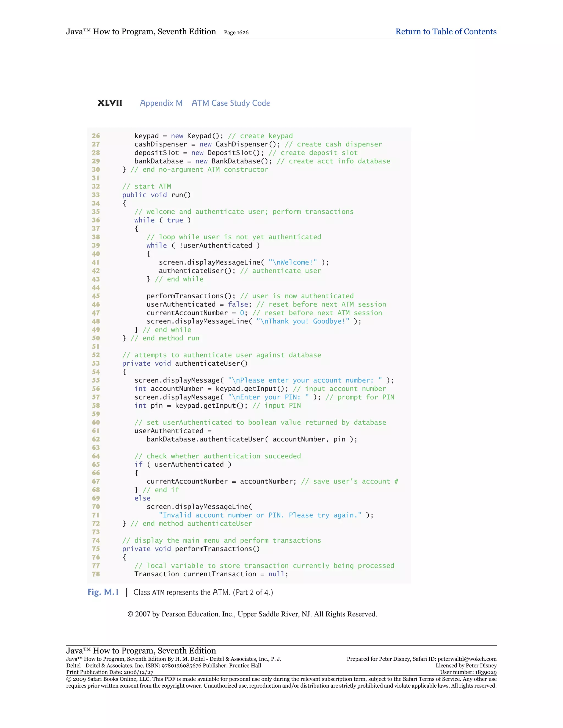Click the Return to Table of Contents link
Viewport: 563px width, 728px height.
coord(446,32)
